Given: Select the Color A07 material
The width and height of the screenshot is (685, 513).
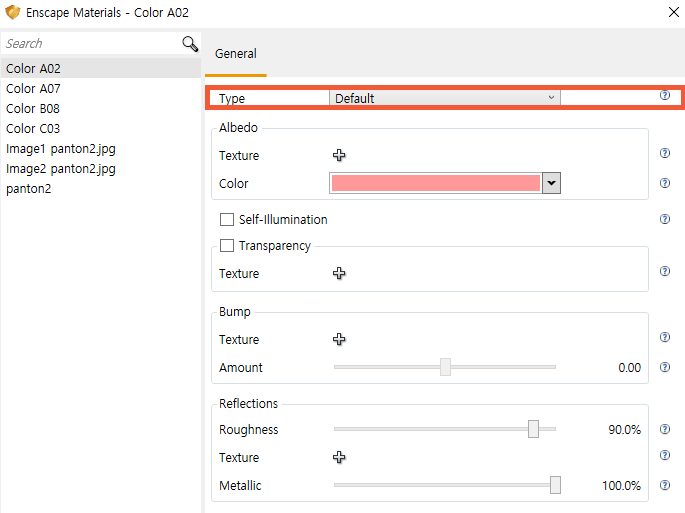Looking at the screenshot, I should [x=34, y=89].
